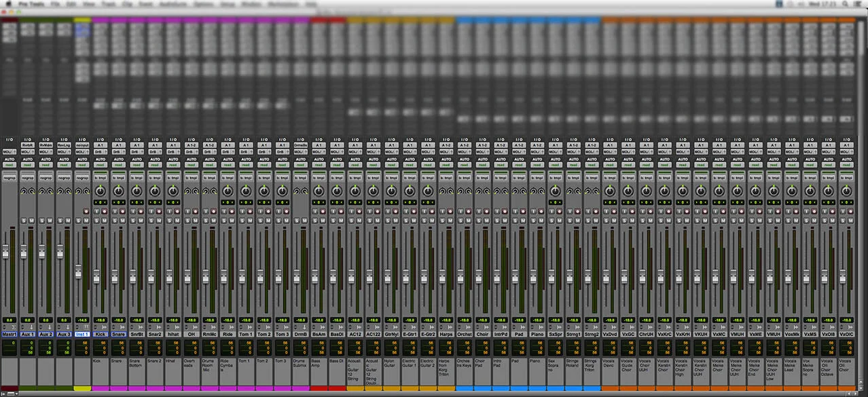Click the -14.5 volume readout on Inst 1
Screen dimensions: 868x397
[82, 320]
